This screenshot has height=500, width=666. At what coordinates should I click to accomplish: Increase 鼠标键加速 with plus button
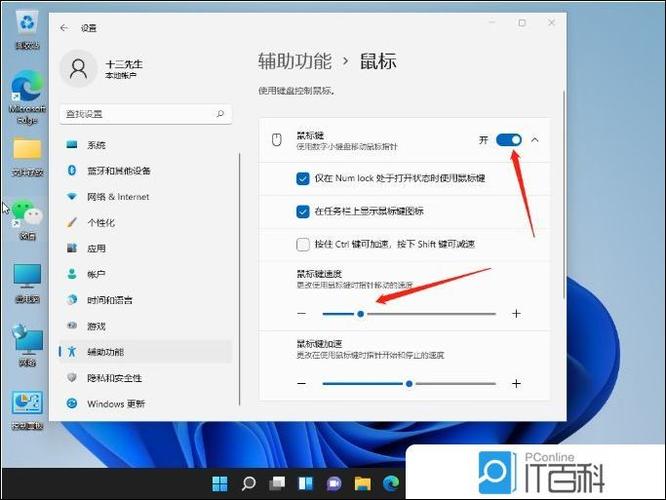(x=516, y=384)
